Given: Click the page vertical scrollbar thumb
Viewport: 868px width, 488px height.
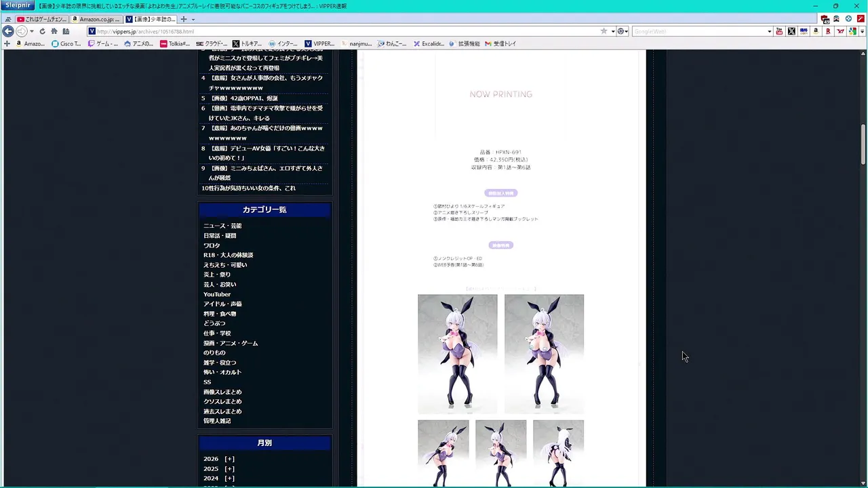Looking at the screenshot, I should click(x=863, y=144).
